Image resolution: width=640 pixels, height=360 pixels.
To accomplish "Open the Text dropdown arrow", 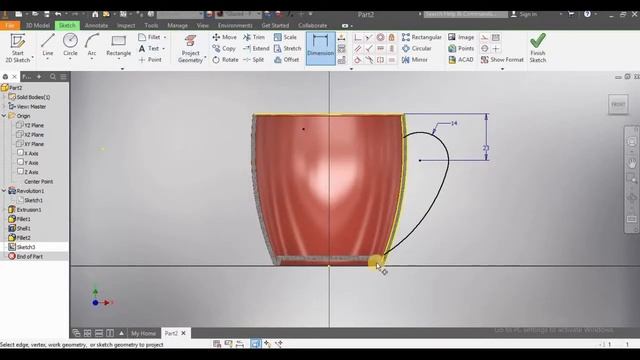I will tap(164, 49).
